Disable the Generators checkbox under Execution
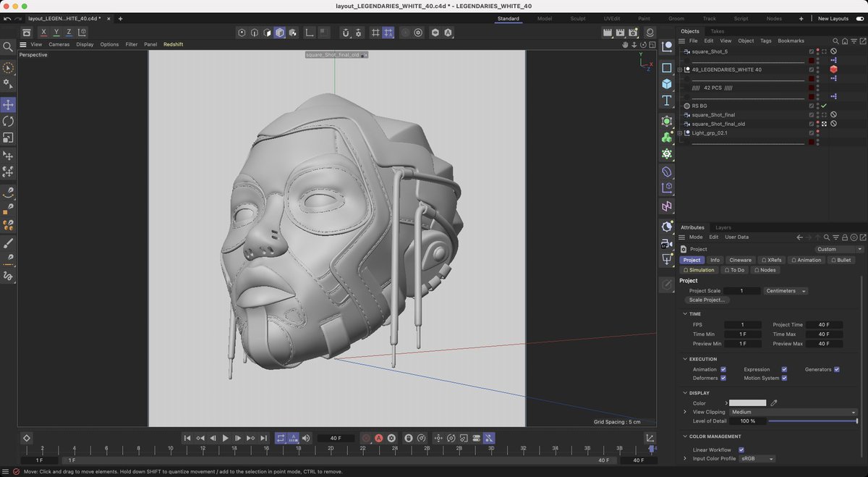This screenshot has height=477, width=868. click(836, 369)
